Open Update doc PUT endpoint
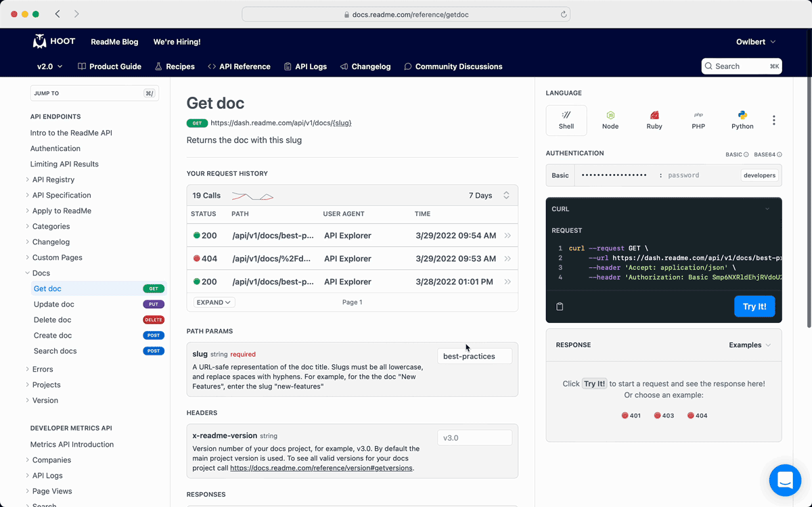Viewport: 812px width, 507px height. 98,304
